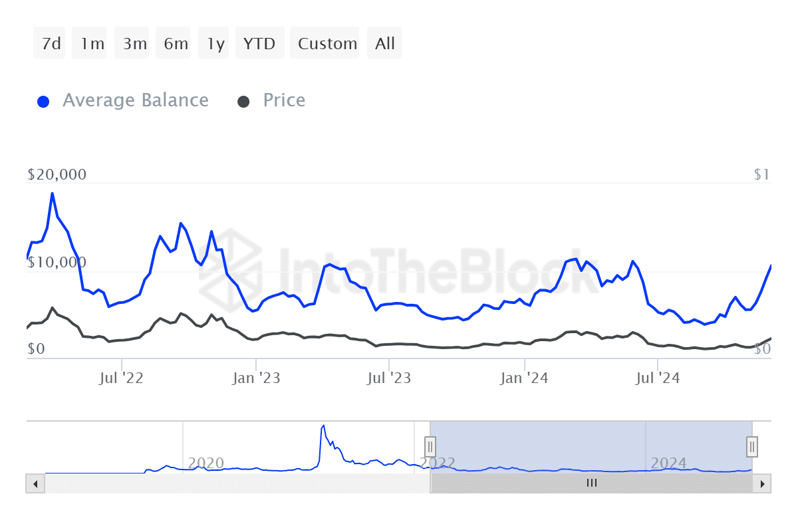Click the Price legend label
The width and height of the screenshot is (798, 532).
pyautogui.click(x=284, y=100)
